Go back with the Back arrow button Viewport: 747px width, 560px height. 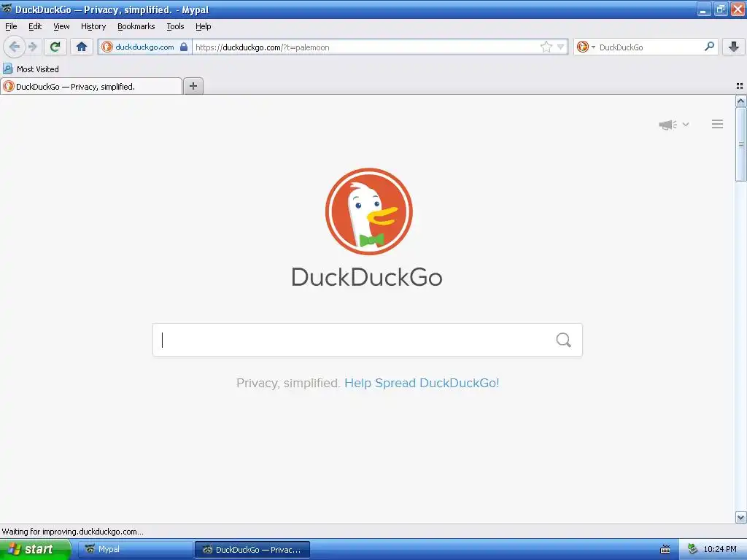click(15, 47)
